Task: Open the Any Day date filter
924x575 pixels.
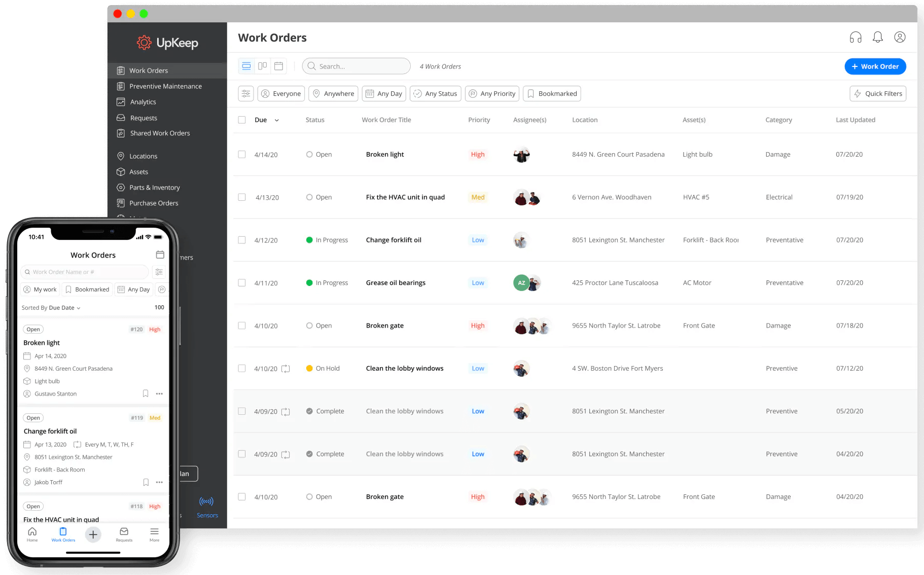Action: (x=384, y=93)
